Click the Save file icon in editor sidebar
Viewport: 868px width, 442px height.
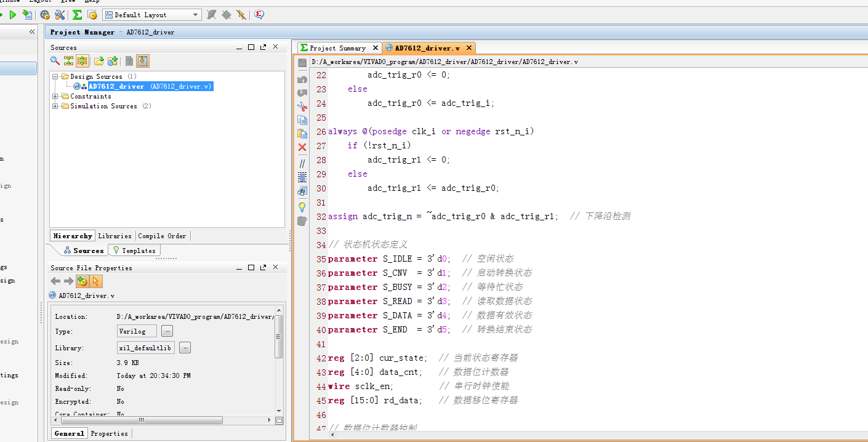[302, 63]
